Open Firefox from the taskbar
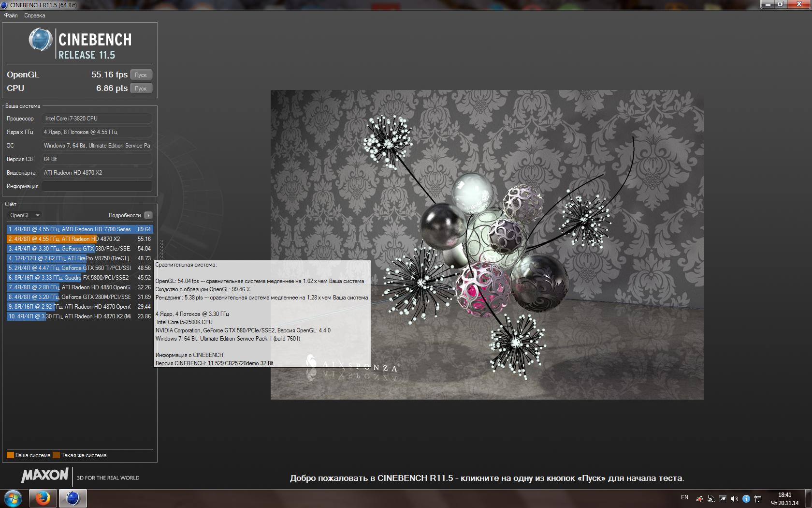The image size is (812, 508). [x=43, y=498]
